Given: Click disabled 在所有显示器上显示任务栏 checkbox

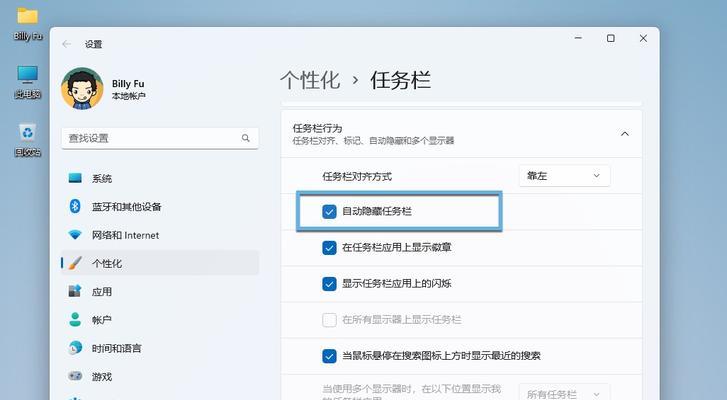Looking at the screenshot, I should (329, 320).
